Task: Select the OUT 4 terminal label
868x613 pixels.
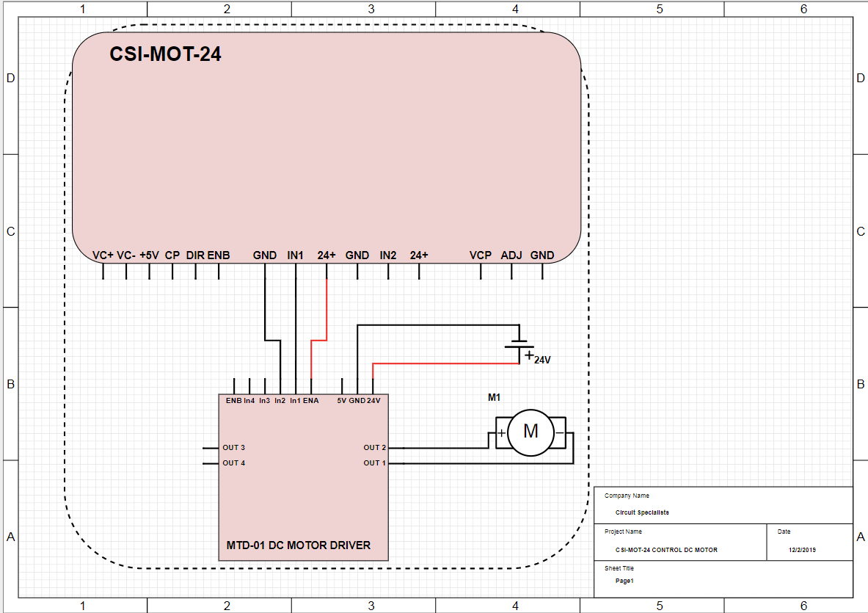Action: [233, 463]
